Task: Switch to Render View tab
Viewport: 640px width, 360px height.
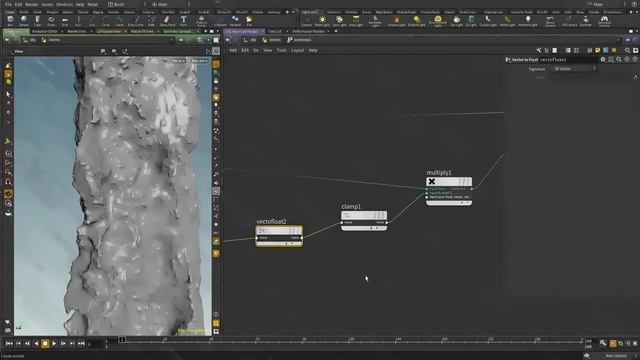Action: [77, 31]
